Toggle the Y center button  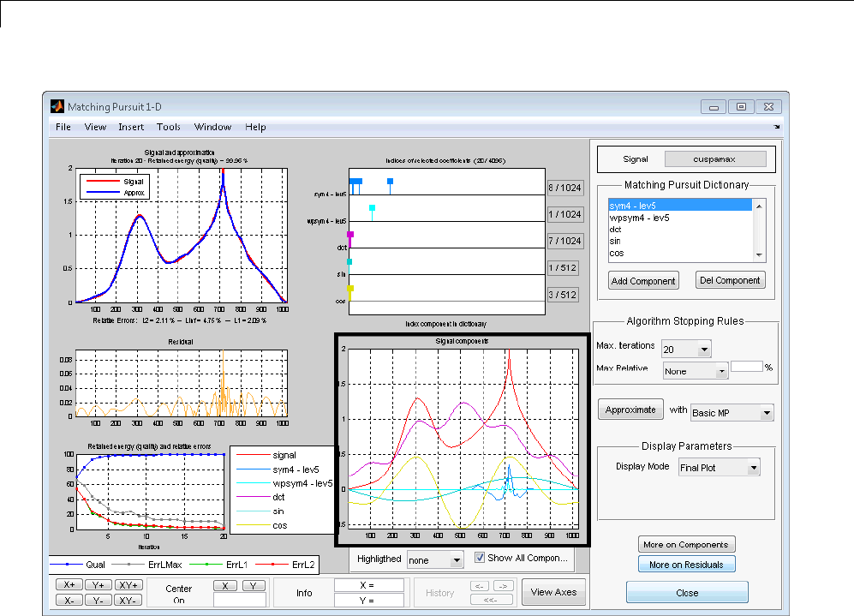(253, 585)
